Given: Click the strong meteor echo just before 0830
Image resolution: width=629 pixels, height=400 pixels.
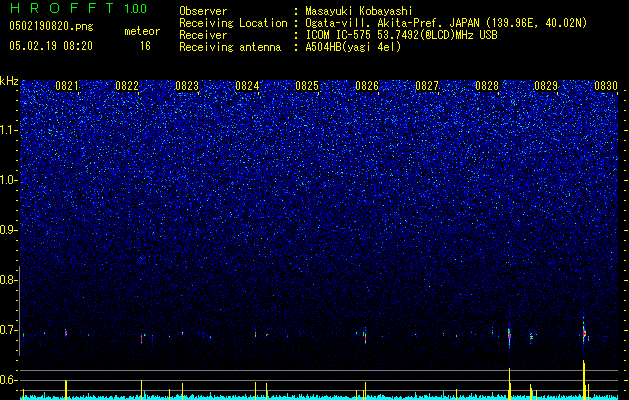Looking at the screenshot, I should (x=584, y=333).
